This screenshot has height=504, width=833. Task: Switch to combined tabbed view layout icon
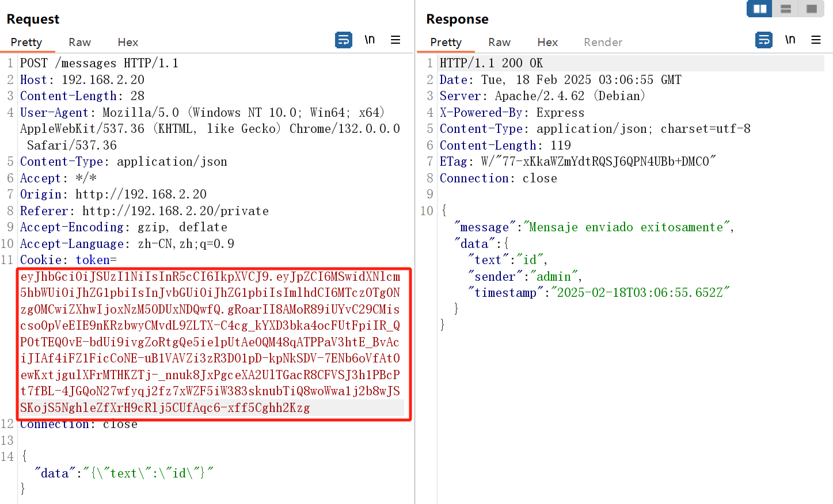click(812, 9)
